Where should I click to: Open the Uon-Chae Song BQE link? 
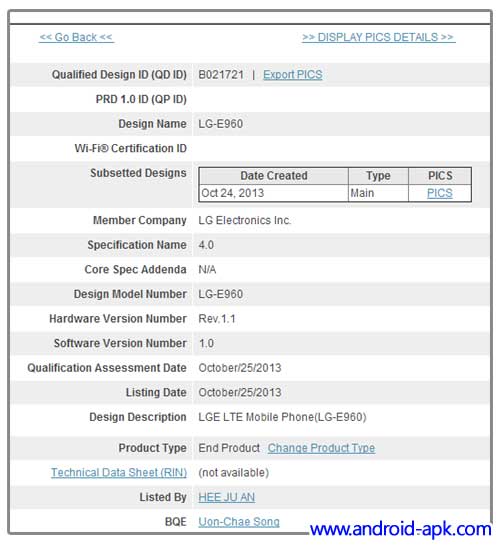(x=239, y=521)
